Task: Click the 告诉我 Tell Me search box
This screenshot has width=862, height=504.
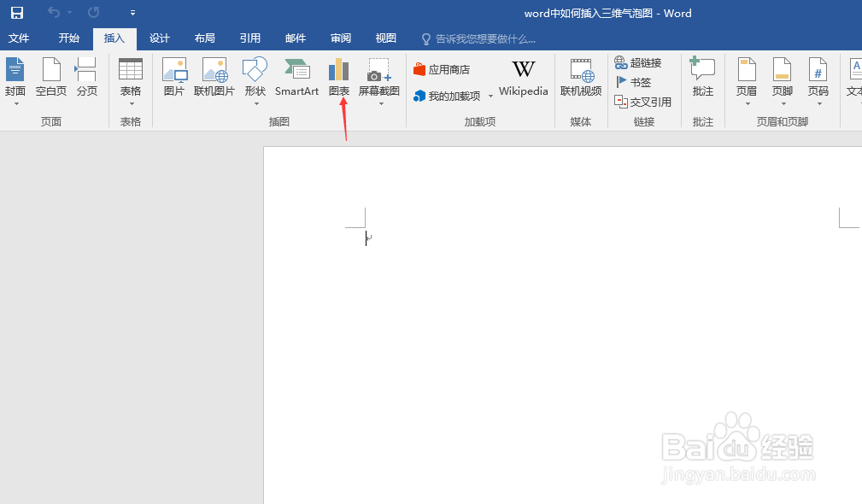Action: 478,38
